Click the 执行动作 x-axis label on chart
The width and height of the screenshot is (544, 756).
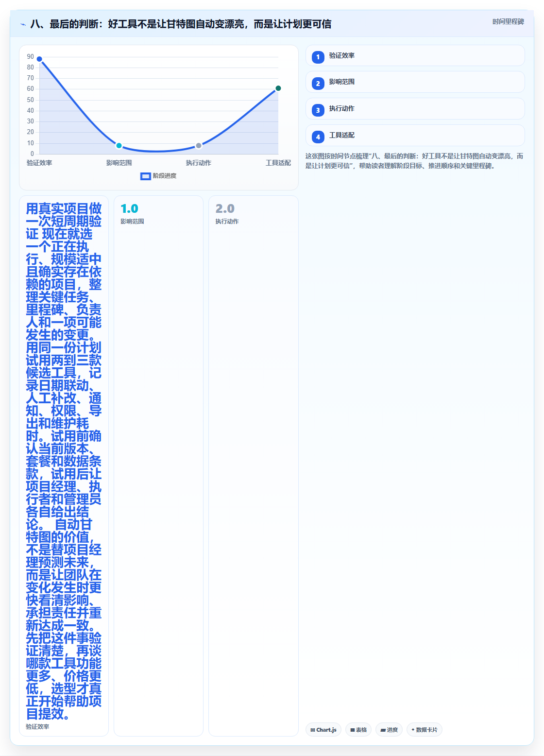click(x=199, y=163)
